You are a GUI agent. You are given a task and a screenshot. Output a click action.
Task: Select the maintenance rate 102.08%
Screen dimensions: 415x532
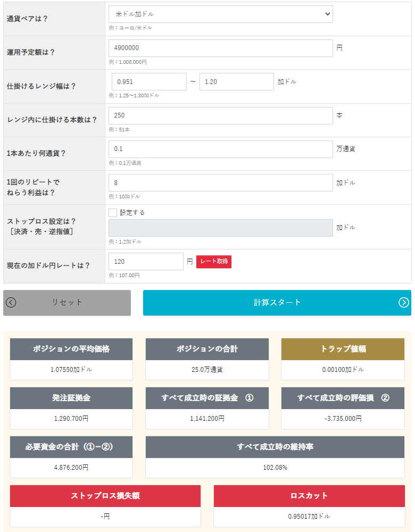(275, 468)
